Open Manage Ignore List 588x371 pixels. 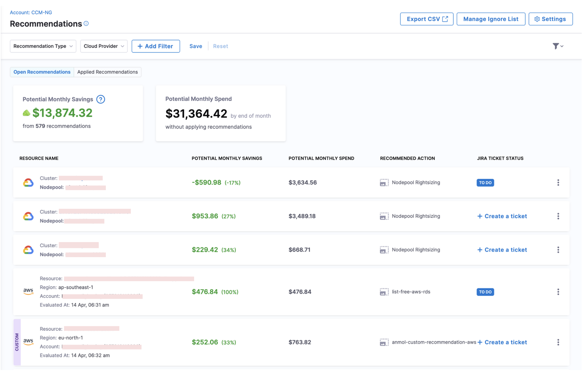[491, 19]
